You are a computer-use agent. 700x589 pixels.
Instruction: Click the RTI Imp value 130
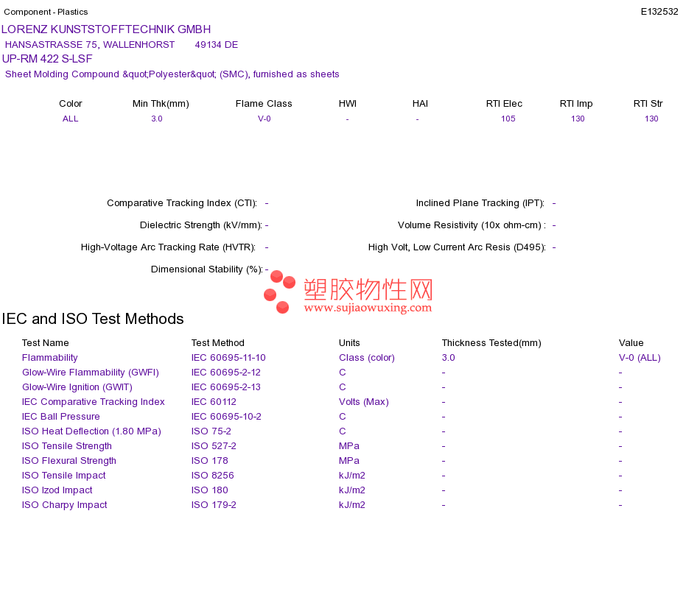[x=578, y=119]
